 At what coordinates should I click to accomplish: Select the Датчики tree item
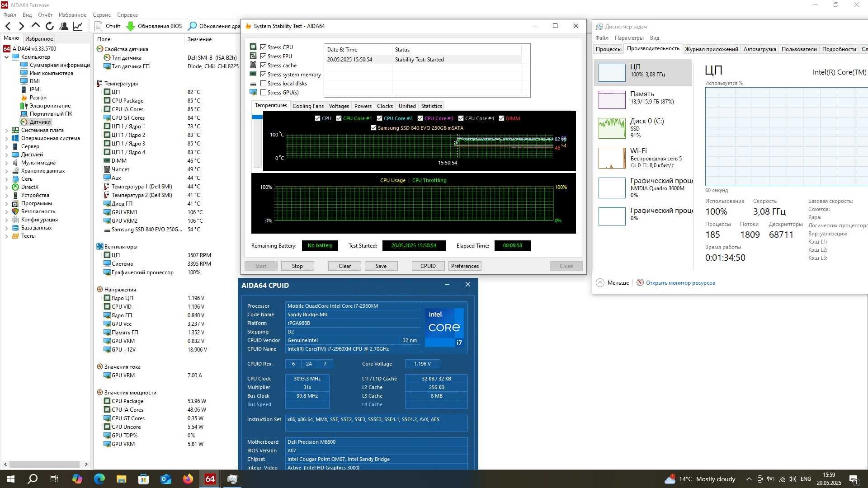pos(36,122)
